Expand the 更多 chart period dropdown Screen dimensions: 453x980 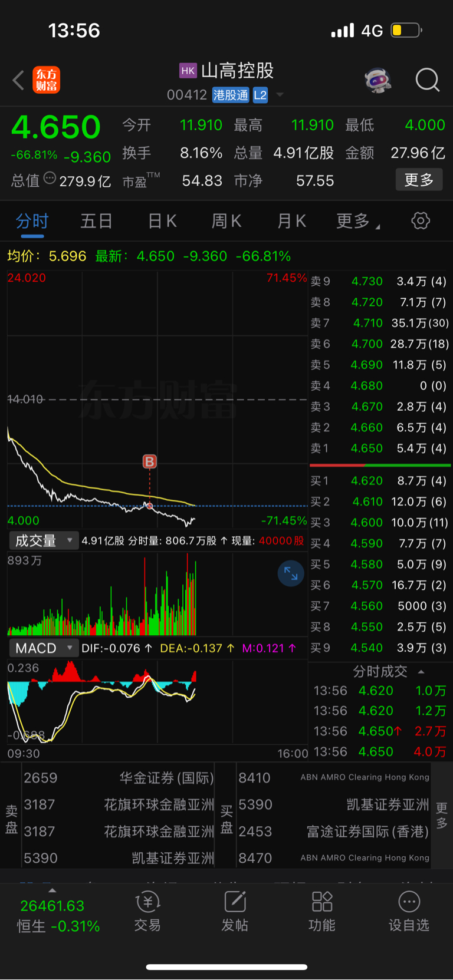358,222
